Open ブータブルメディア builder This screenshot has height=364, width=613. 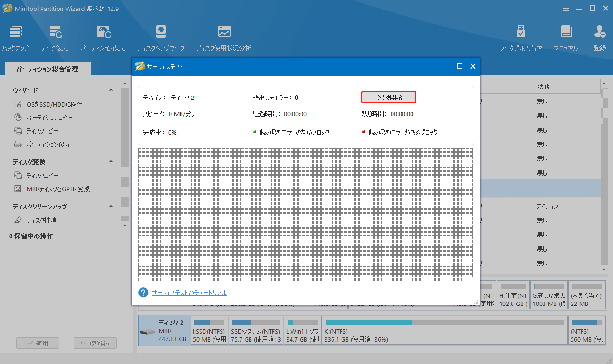click(x=521, y=39)
